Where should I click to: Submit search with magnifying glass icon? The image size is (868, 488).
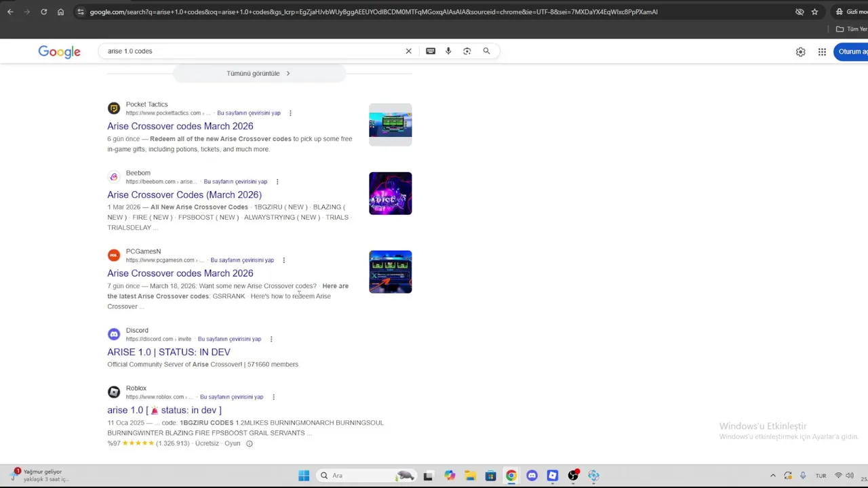[486, 51]
